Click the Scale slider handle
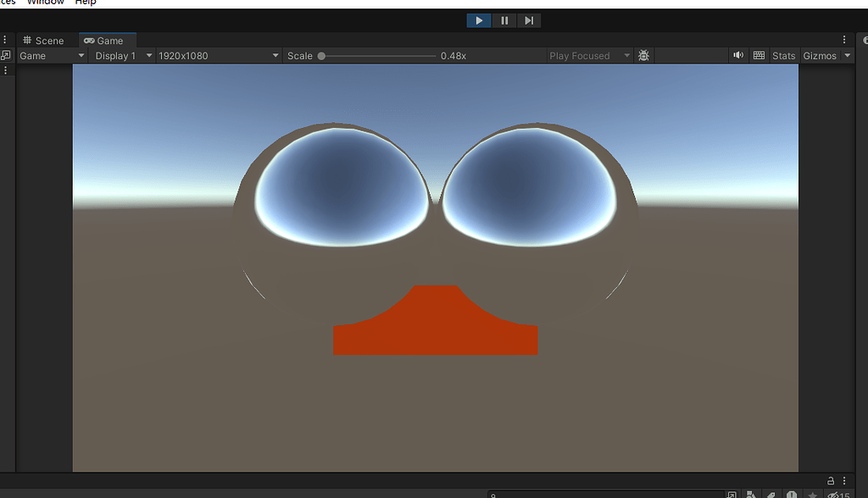The width and height of the screenshot is (868, 498). coord(321,56)
